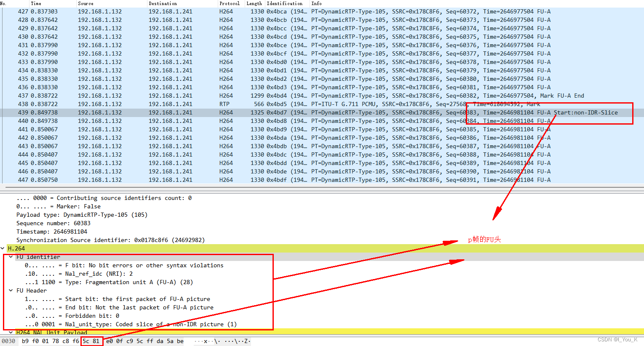Image resolution: width=644 pixels, height=346 pixels.
Task: Collapse the FU Header subtree
Action: pos(11,290)
